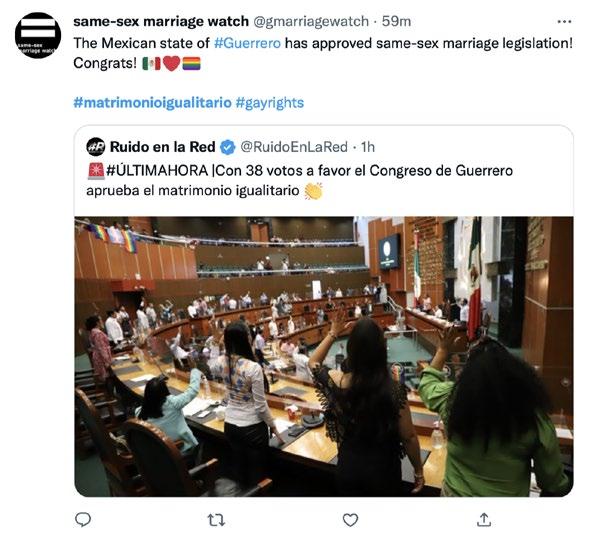
Task: Open the share icon under the tweet
Action: click(x=484, y=520)
